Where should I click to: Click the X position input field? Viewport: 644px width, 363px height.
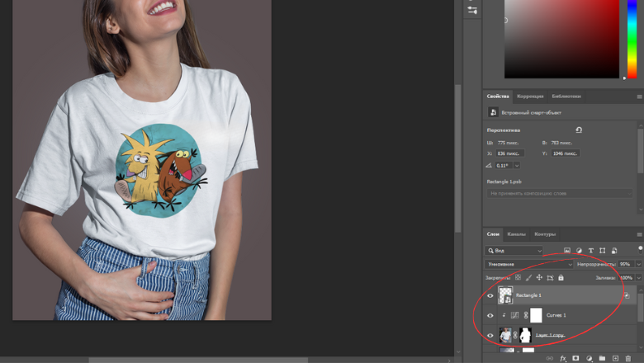510,153
